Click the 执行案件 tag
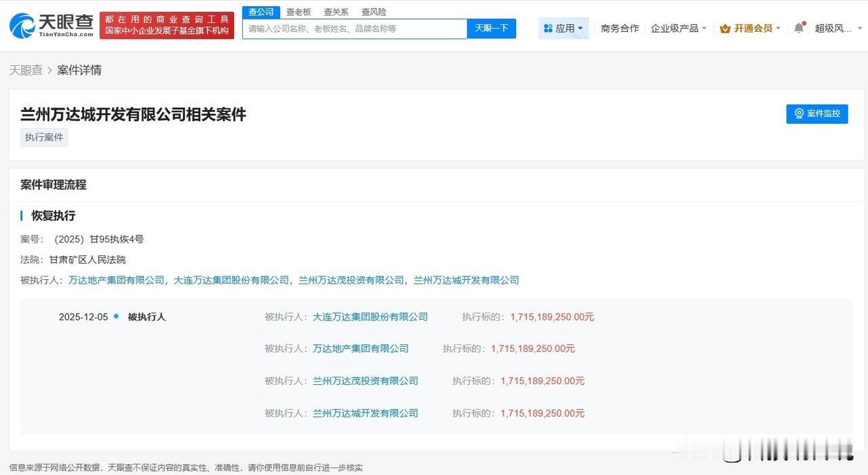 tap(44, 138)
